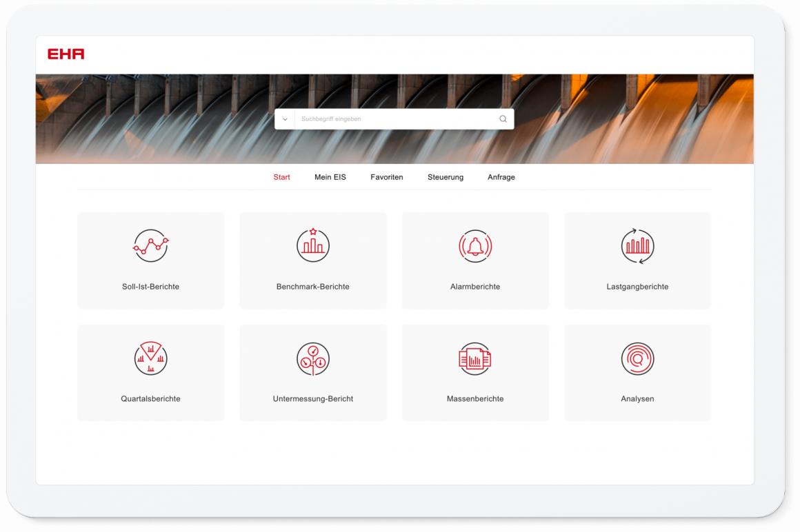The image size is (800, 532).
Task: Click the Massenberichte documents icon
Action: click(x=475, y=358)
